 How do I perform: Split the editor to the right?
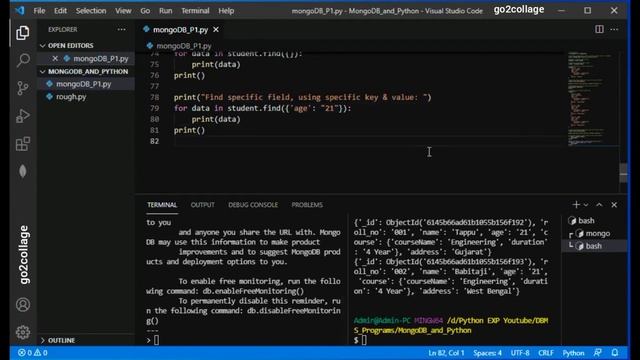click(599, 29)
